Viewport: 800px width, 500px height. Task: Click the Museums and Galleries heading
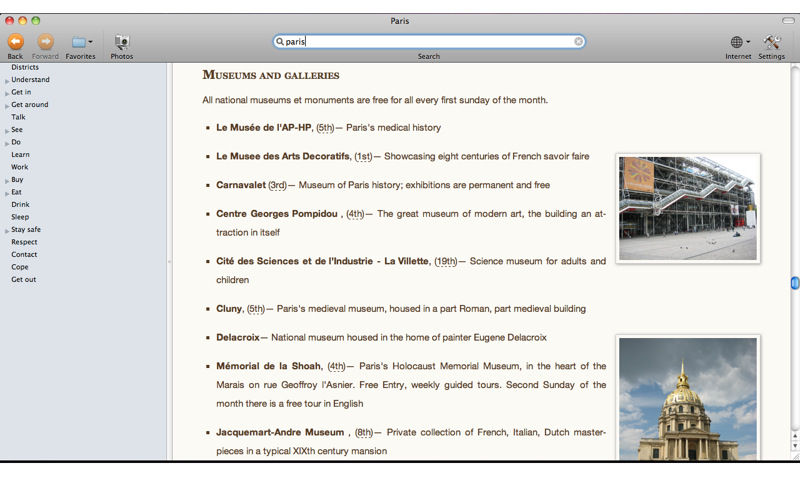click(271, 75)
